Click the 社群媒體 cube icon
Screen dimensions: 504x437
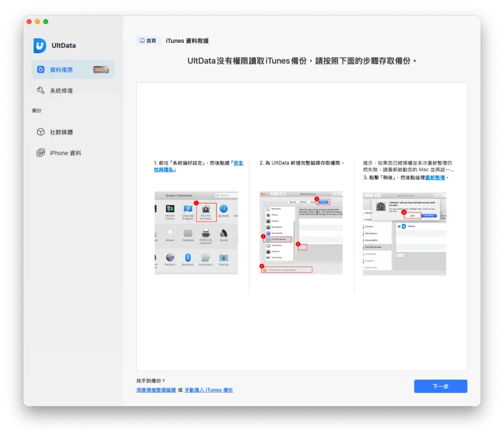[40, 132]
